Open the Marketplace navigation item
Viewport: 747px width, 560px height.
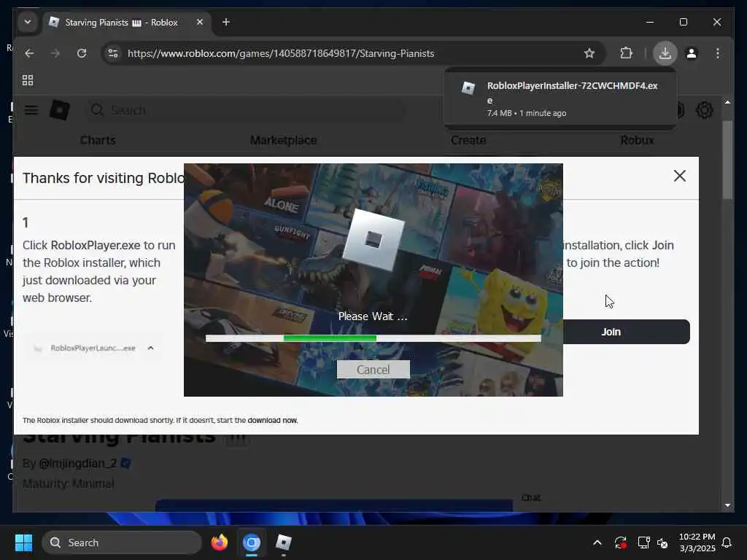pos(284,141)
